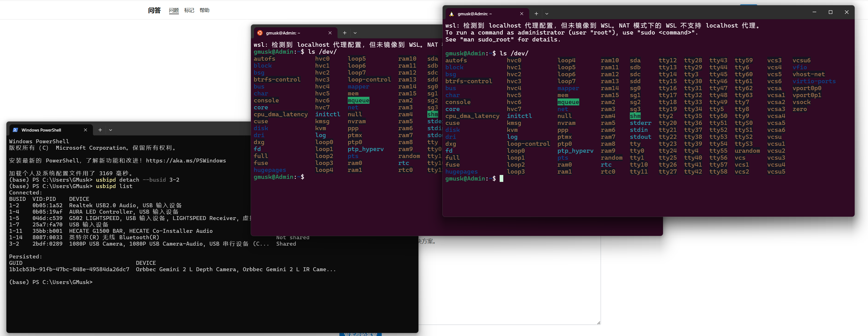
Task: Expand profile dropdown in PowerShell window
Action: point(110,130)
